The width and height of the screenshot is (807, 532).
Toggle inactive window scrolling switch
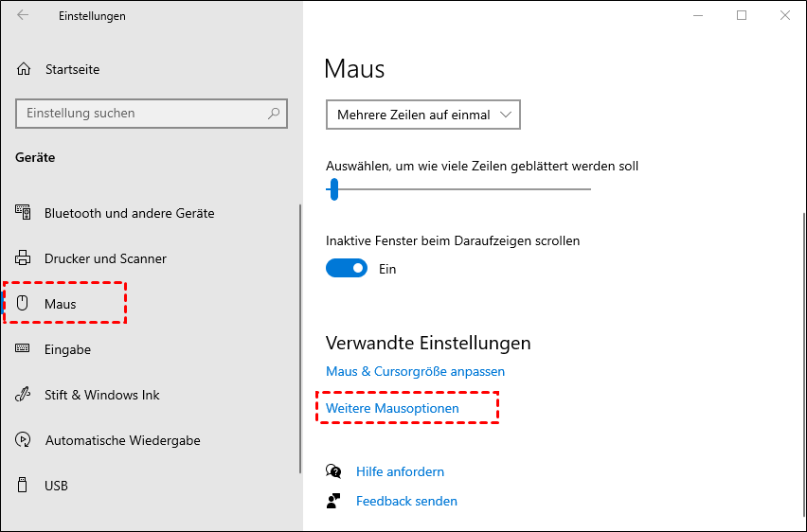(x=346, y=269)
